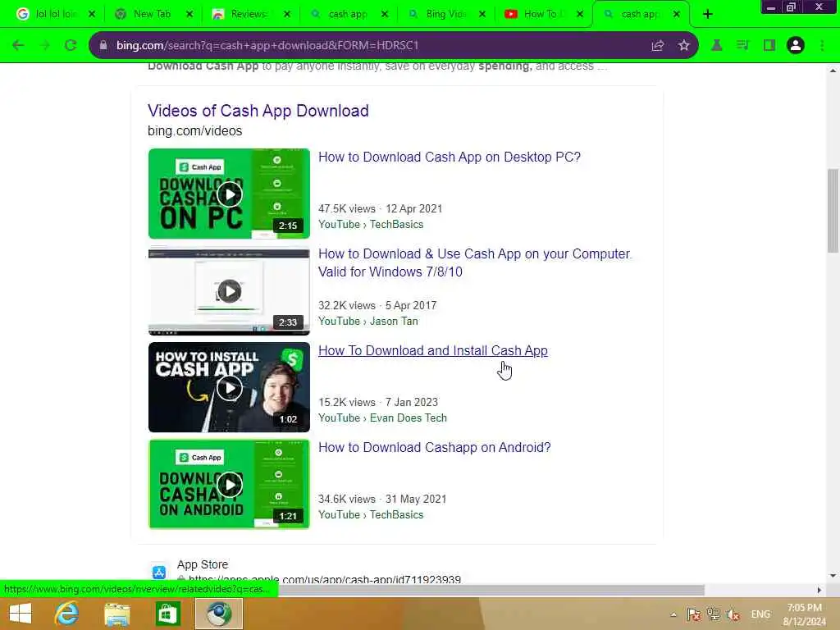Bookmark this page with the star icon
Screen dimensions: 840x630
683,46
